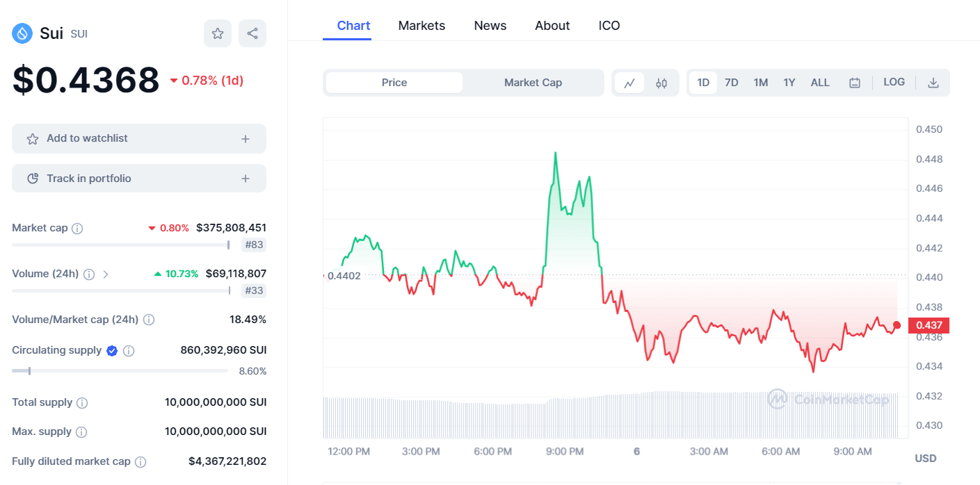Click the star icon in Add to watchlist
Image resolution: width=980 pixels, height=485 pixels.
[x=32, y=139]
